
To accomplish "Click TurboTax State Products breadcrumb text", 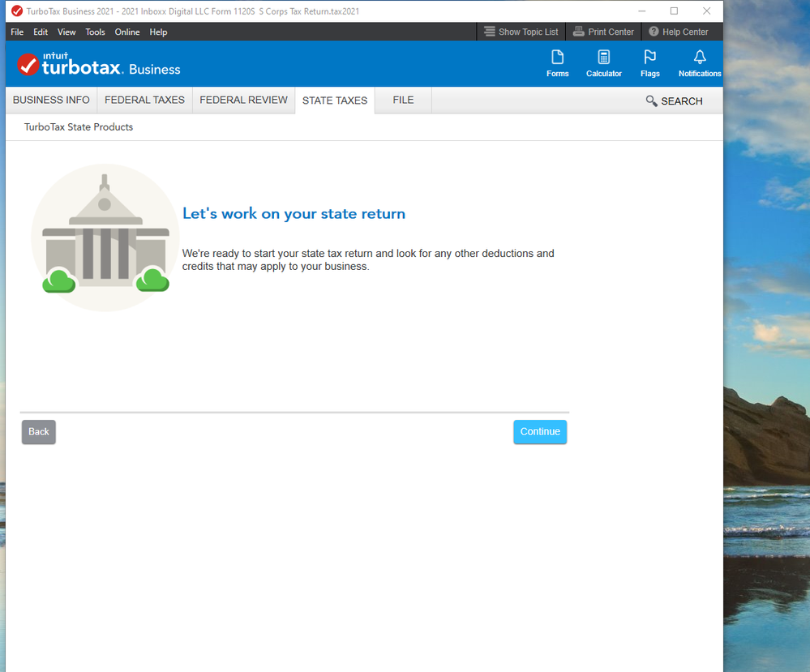I will 79,127.
